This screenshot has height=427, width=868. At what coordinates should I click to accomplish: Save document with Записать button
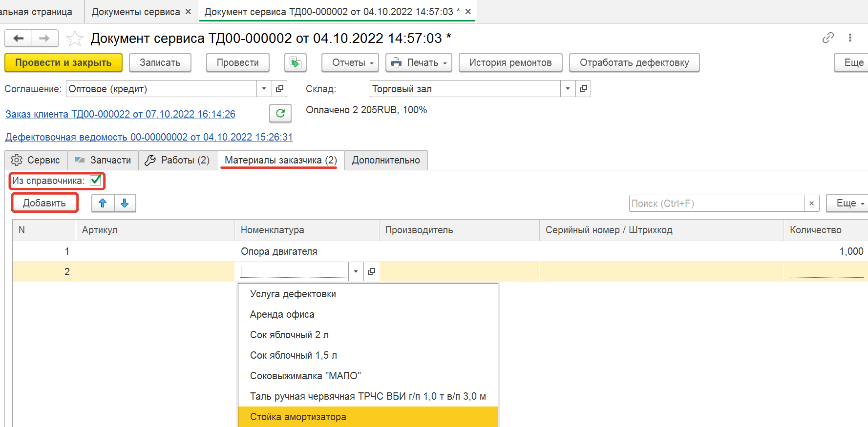(160, 62)
